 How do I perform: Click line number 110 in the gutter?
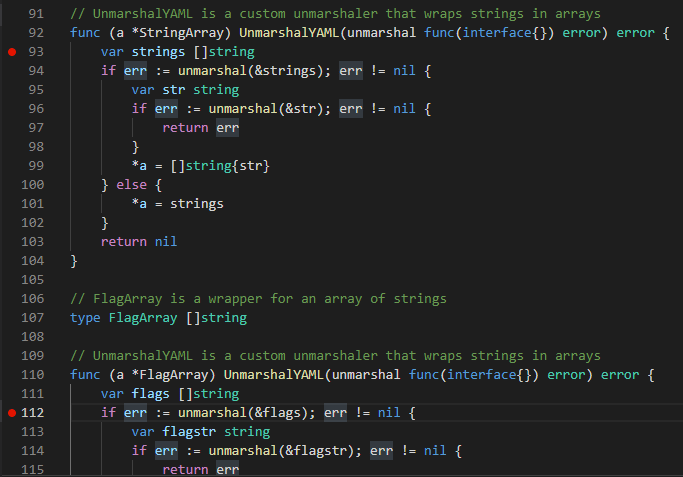(x=33, y=375)
